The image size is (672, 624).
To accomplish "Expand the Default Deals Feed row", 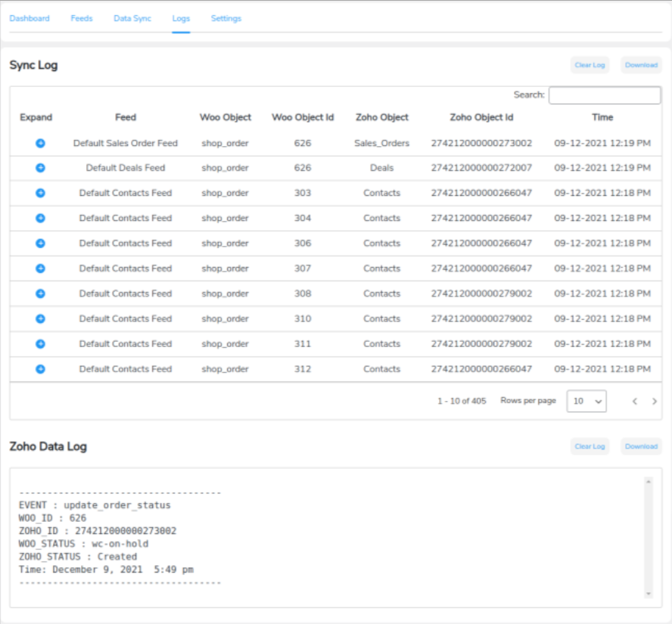I will click(39, 168).
